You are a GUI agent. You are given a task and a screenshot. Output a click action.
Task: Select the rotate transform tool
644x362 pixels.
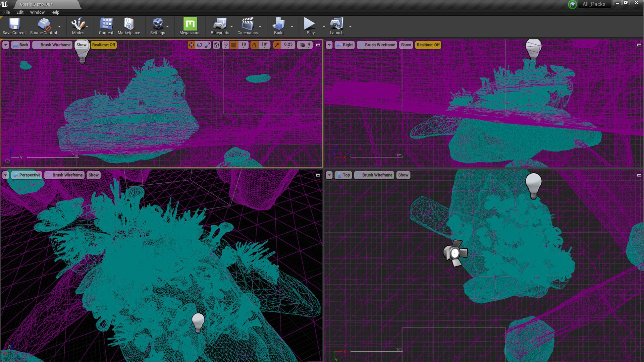199,45
